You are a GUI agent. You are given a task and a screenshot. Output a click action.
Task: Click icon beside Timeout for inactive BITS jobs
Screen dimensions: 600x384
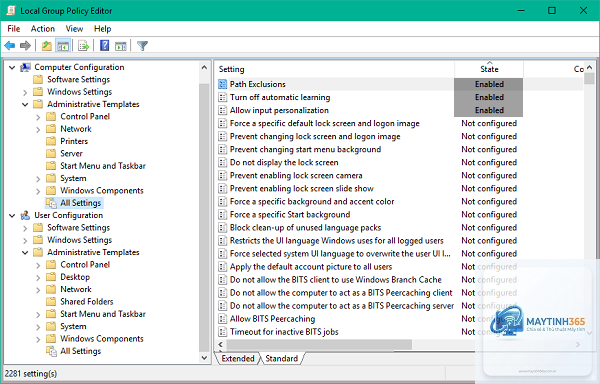222,332
